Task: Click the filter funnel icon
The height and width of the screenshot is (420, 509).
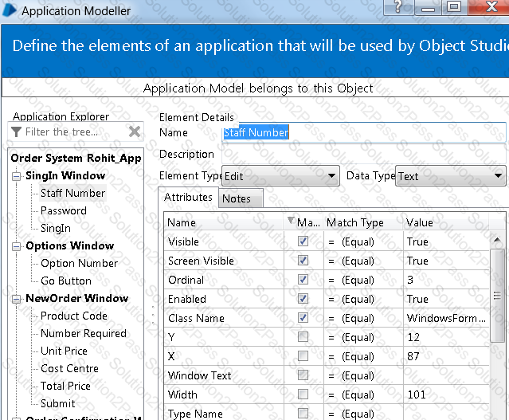Action: point(16,131)
